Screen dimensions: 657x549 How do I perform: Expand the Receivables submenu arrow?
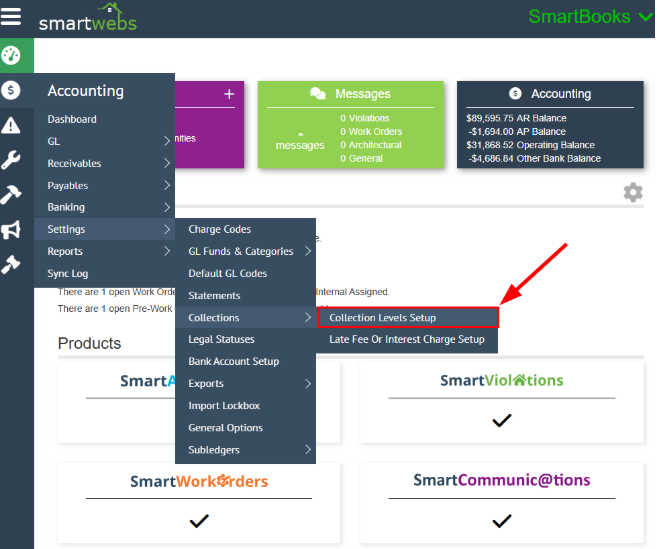pyautogui.click(x=167, y=163)
